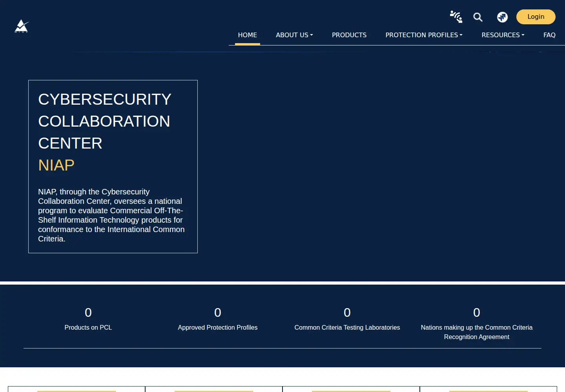The height and width of the screenshot is (392, 565).
Task: Expand the RESOURCES dropdown
Action: pos(503,35)
